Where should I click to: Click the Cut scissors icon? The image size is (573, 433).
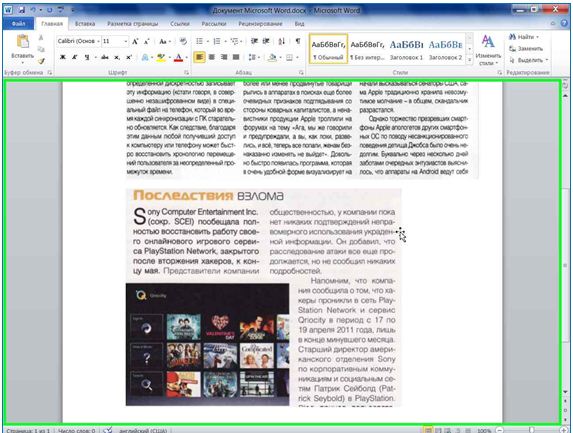(x=41, y=38)
